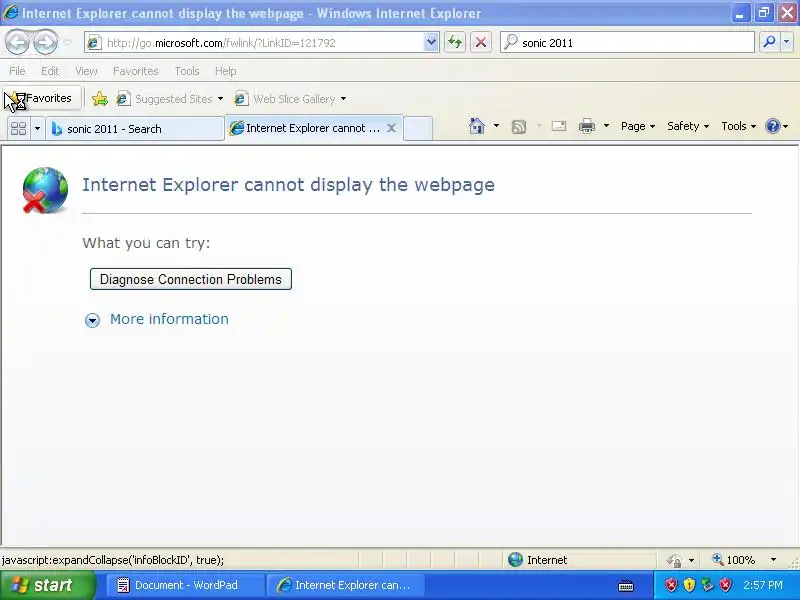The width and height of the screenshot is (800, 600).
Task: Open the Edit menu
Action: click(x=50, y=71)
